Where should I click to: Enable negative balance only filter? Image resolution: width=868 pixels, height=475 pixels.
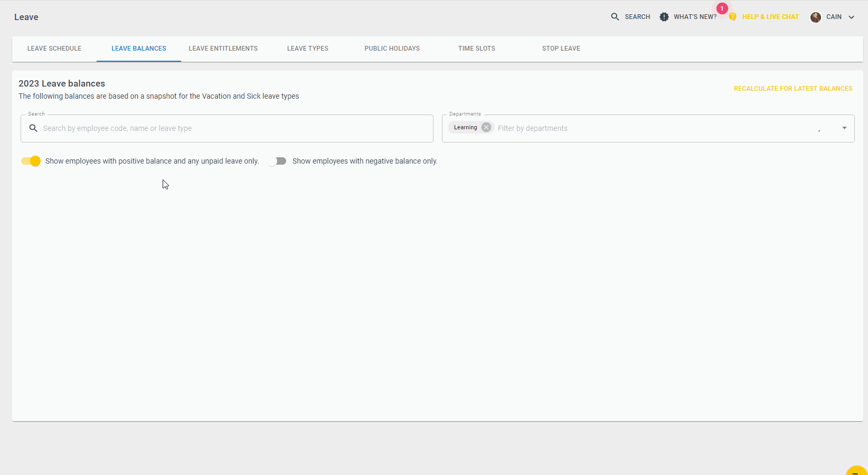point(277,161)
